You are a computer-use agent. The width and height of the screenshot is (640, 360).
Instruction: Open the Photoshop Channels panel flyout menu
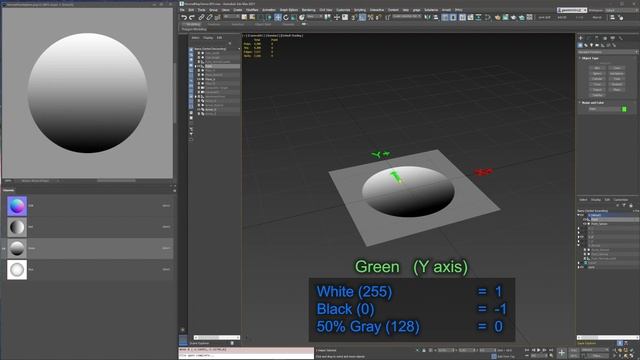(174, 190)
